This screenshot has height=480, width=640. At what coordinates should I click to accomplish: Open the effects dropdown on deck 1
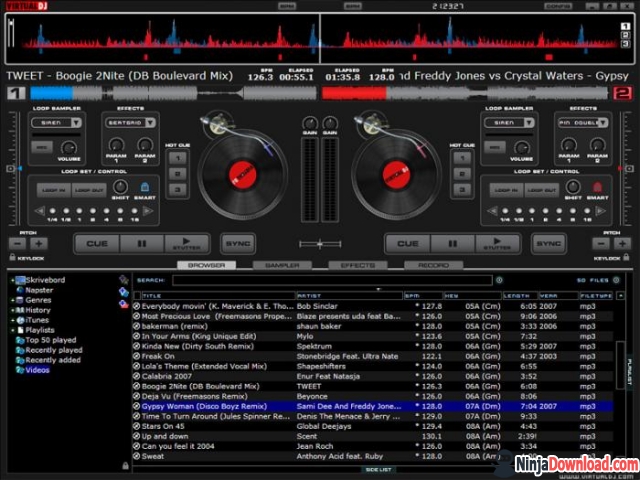pos(151,122)
